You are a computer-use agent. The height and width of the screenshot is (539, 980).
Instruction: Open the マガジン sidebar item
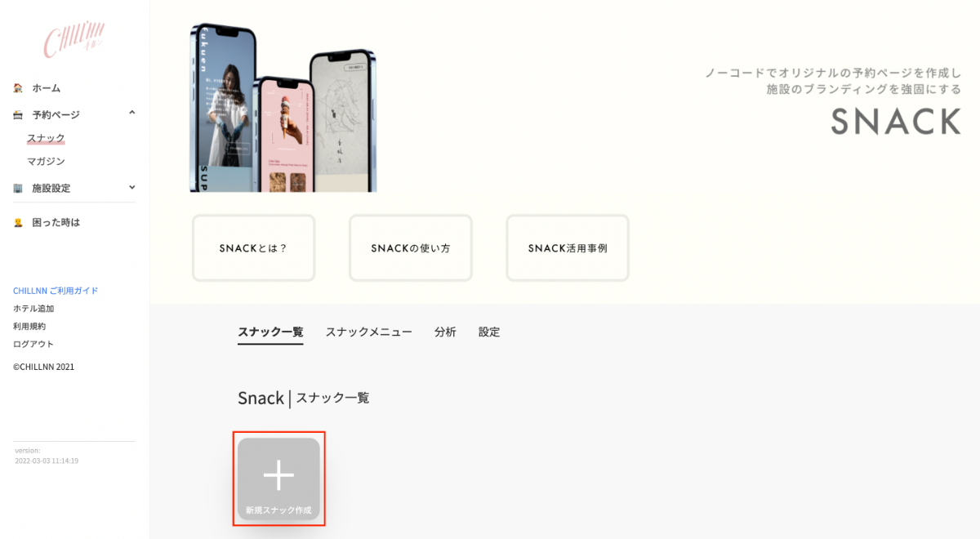[46, 162]
